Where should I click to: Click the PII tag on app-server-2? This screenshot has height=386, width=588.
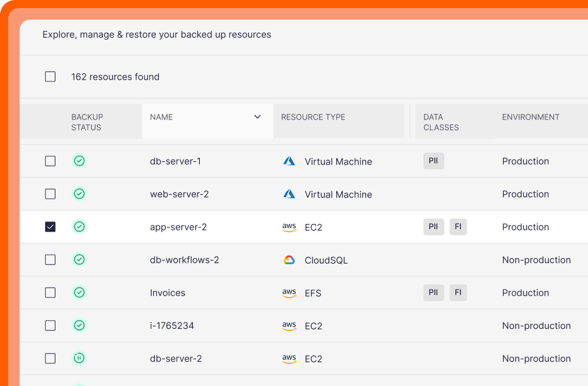[434, 227]
